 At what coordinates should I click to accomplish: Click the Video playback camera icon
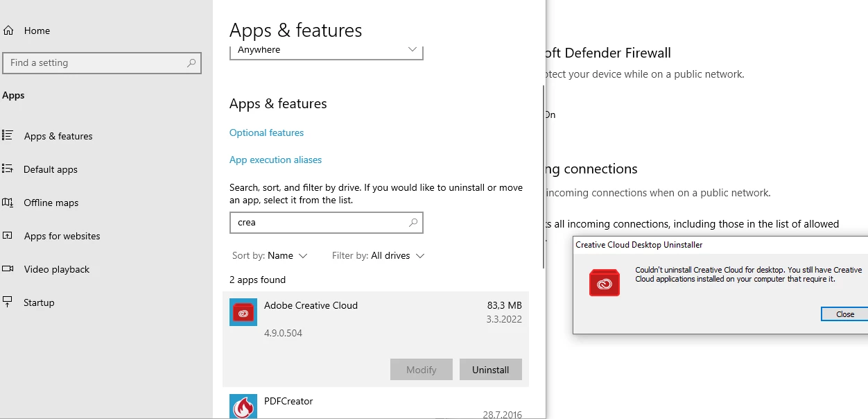click(x=8, y=268)
